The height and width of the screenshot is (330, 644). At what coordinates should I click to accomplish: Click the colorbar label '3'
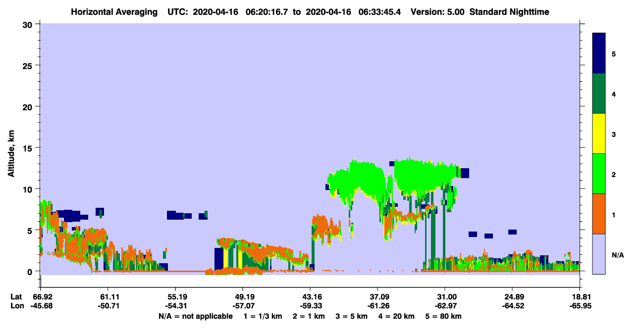614,134
